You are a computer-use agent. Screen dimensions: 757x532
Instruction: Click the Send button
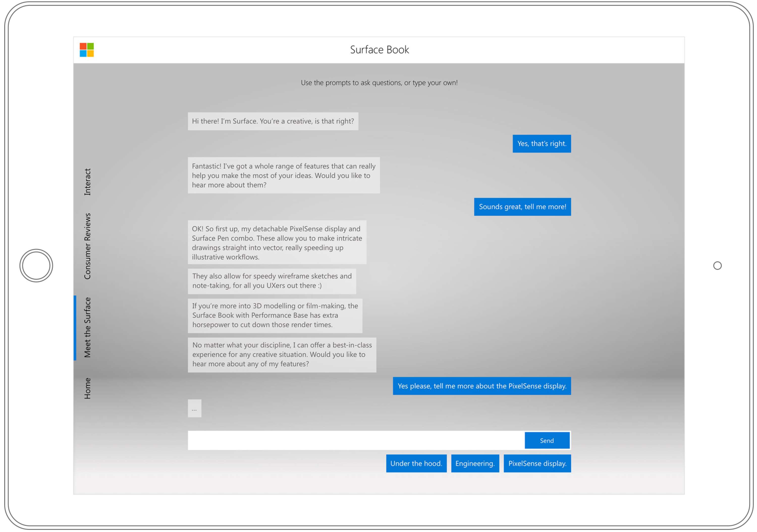pyautogui.click(x=547, y=440)
